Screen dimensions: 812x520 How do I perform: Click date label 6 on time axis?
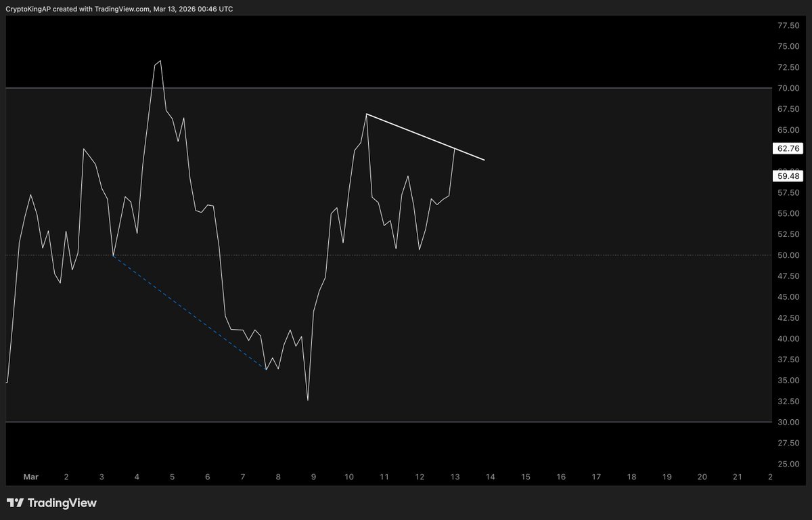pyautogui.click(x=207, y=477)
